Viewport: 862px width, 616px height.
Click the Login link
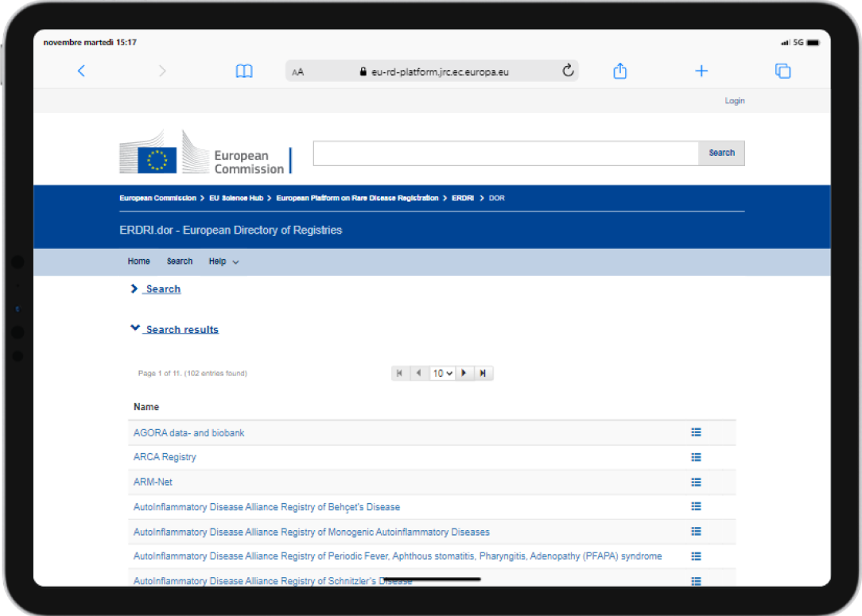coord(735,101)
